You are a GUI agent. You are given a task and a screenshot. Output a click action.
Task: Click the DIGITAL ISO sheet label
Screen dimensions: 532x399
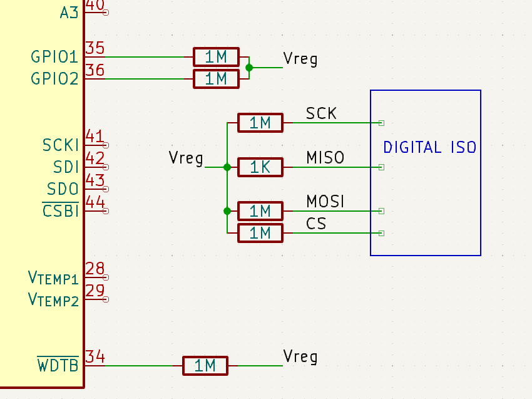click(x=430, y=147)
